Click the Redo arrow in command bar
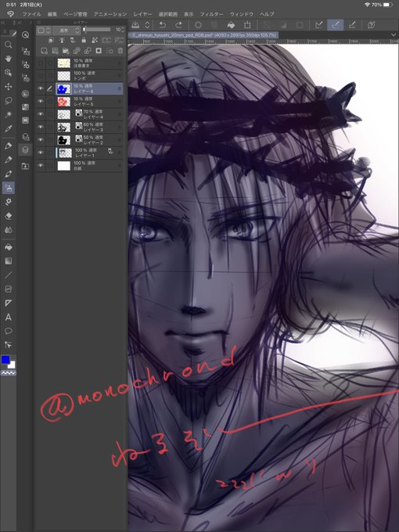This screenshot has height=532, width=399. pyautogui.click(x=178, y=25)
